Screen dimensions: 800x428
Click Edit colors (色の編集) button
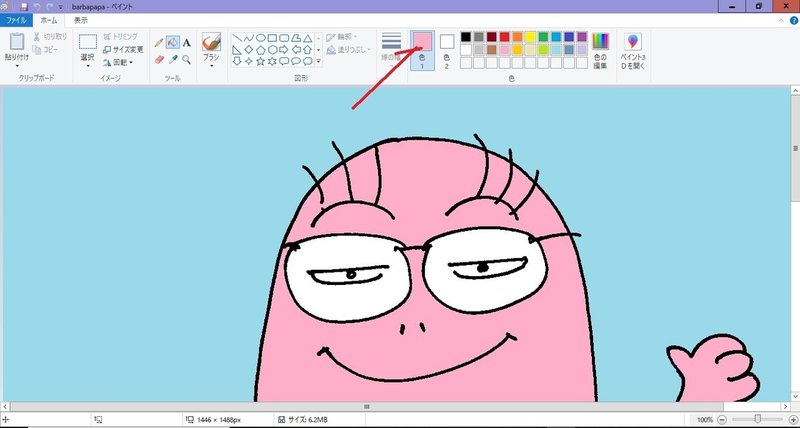click(600, 48)
